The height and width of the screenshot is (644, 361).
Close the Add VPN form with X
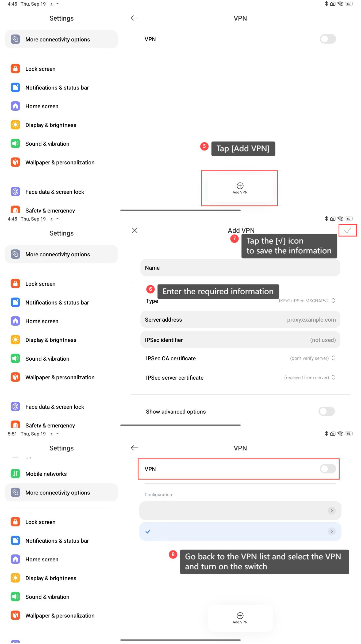[x=135, y=230]
